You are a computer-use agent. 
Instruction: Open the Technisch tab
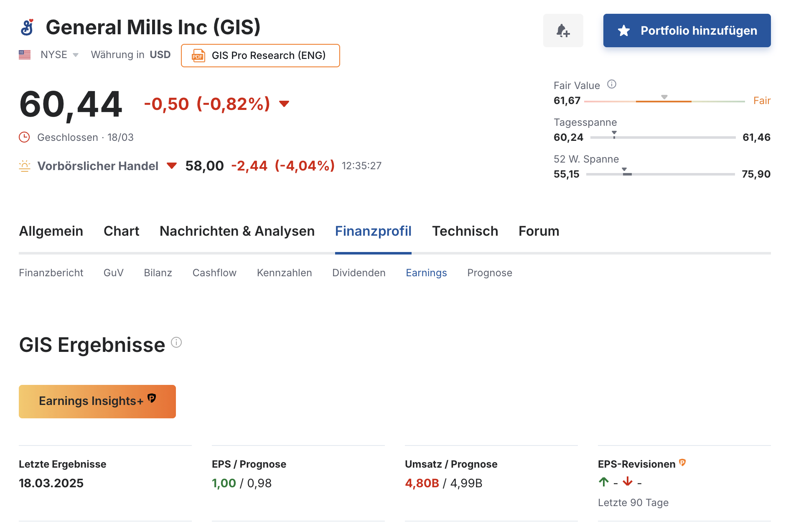click(x=465, y=231)
